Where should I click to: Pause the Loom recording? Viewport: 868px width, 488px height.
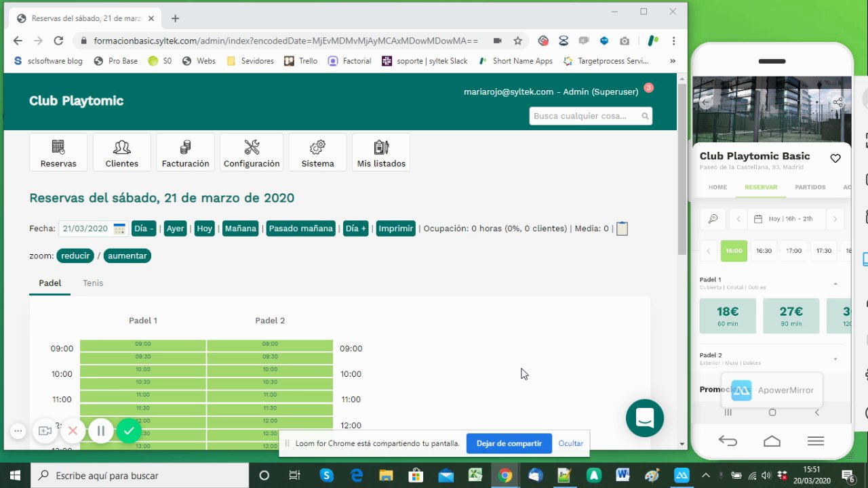pyautogui.click(x=101, y=430)
